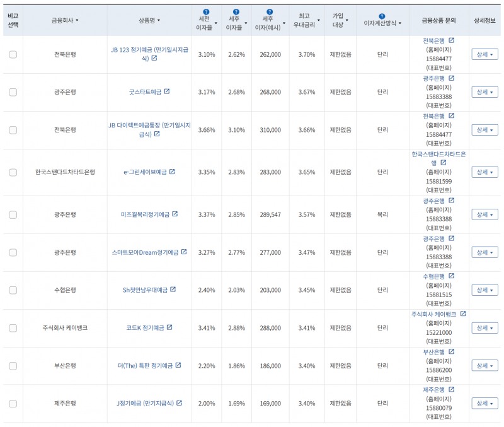Open 상세 button for Sh첫만남우대예금 row
504x427 pixels.
coord(484,290)
